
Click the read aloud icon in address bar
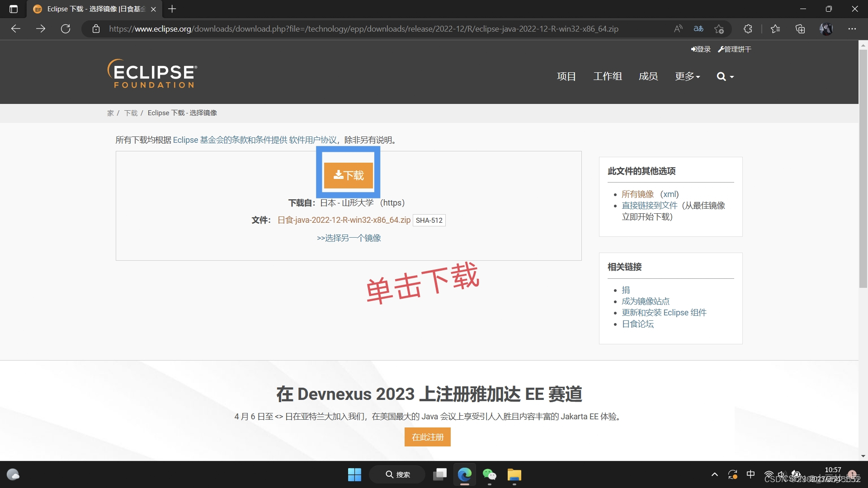click(x=678, y=29)
